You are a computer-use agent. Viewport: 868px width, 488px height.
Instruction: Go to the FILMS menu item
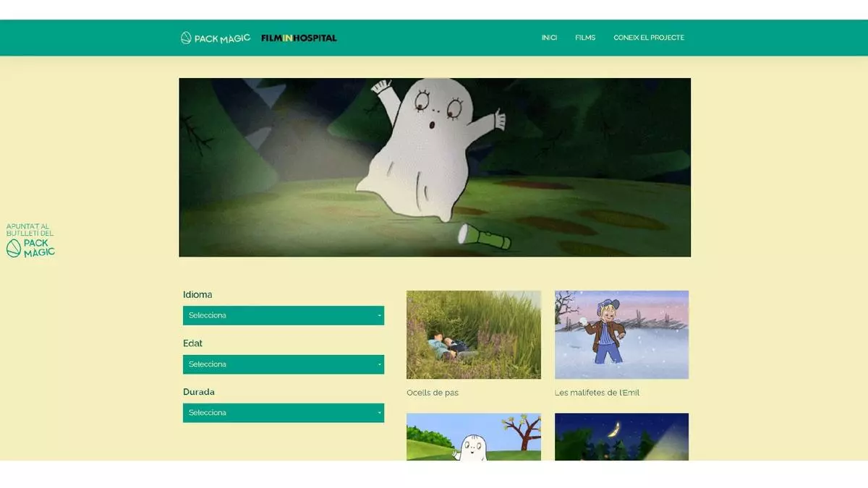[585, 38]
